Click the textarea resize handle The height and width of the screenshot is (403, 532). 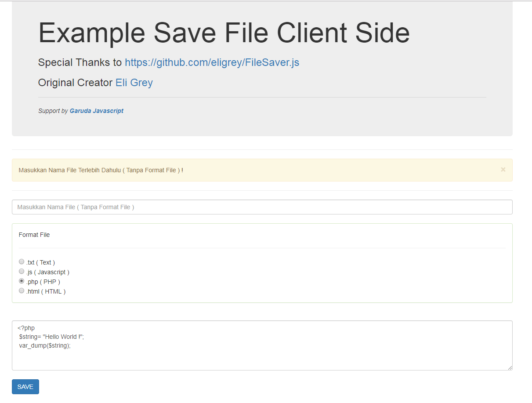(510, 367)
